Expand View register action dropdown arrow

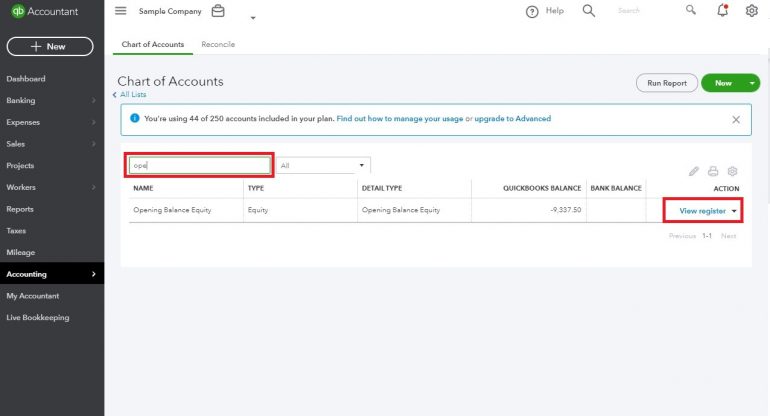[735, 211]
